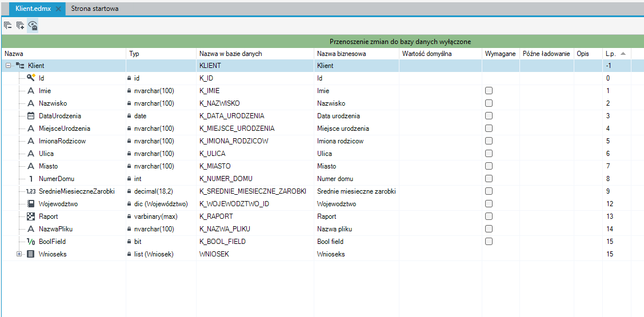
Task: Sort by Wartość domyślna column header
Action: 440,54
